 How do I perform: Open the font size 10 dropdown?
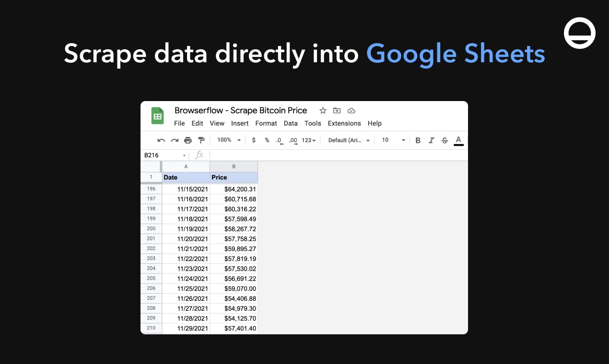(393, 140)
